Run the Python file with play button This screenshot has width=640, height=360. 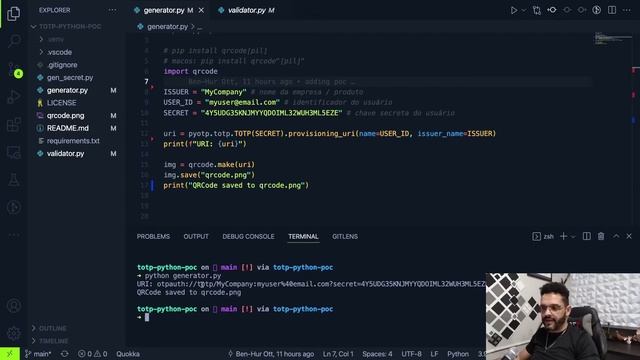click(513, 10)
